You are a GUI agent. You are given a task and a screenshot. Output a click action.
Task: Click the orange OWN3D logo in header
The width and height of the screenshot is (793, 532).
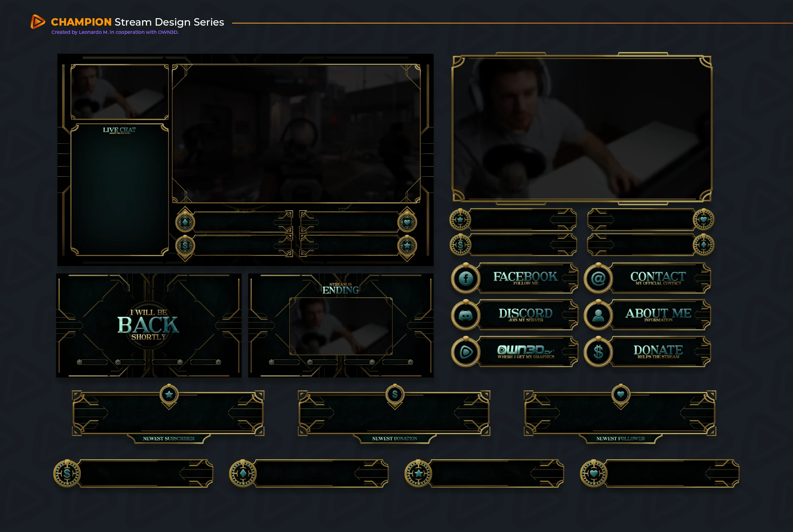click(37, 22)
